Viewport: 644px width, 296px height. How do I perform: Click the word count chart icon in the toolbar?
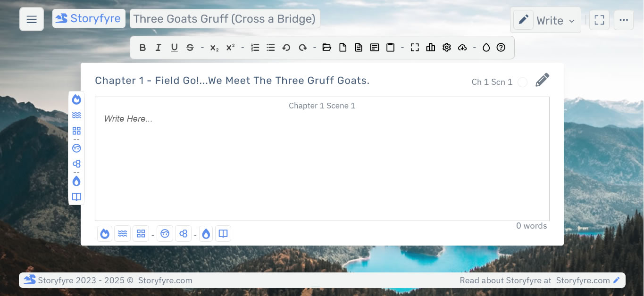tap(430, 47)
